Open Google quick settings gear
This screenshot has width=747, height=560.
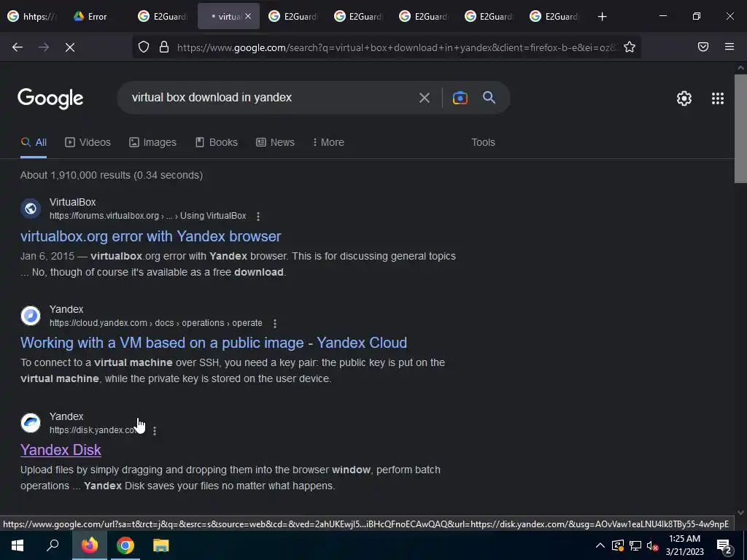684,98
